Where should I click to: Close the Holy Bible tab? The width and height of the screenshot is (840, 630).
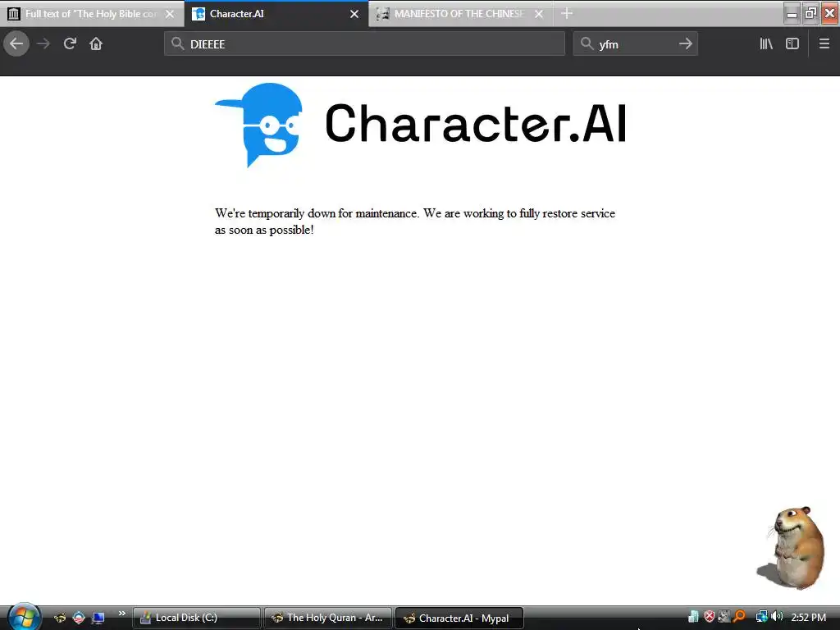(x=170, y=14)
